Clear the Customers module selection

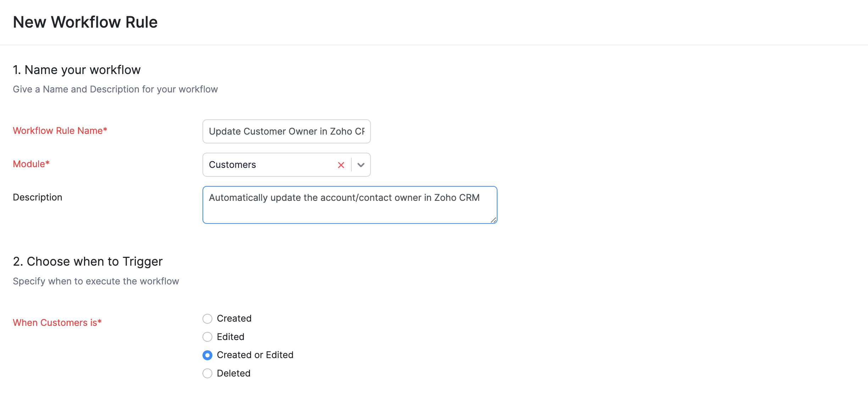tap(341, 165)
